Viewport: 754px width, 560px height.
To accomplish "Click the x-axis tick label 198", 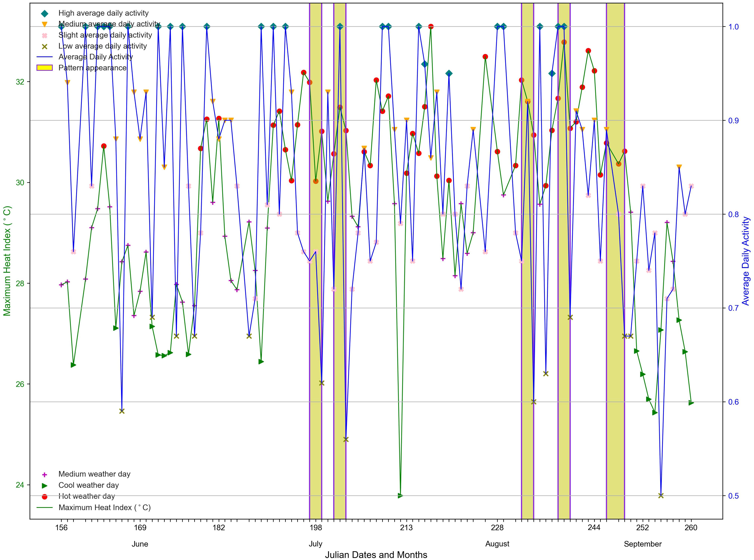I will tap(316, 528).
